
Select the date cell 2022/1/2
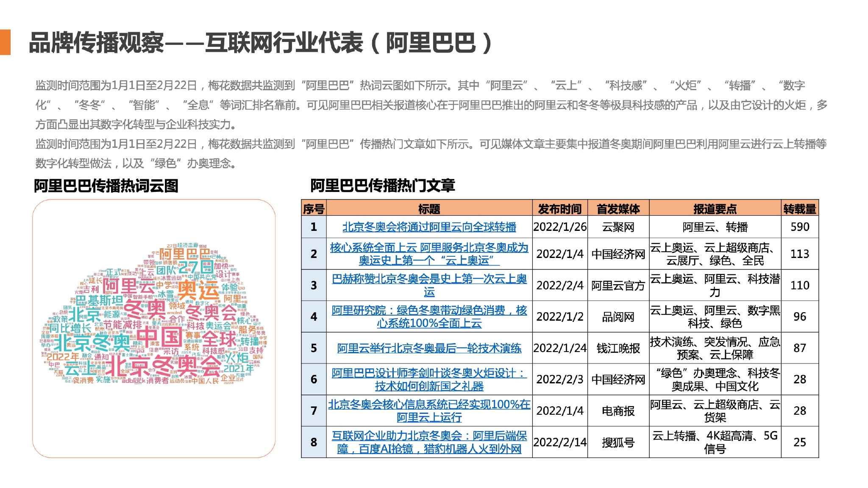(560, 316)
